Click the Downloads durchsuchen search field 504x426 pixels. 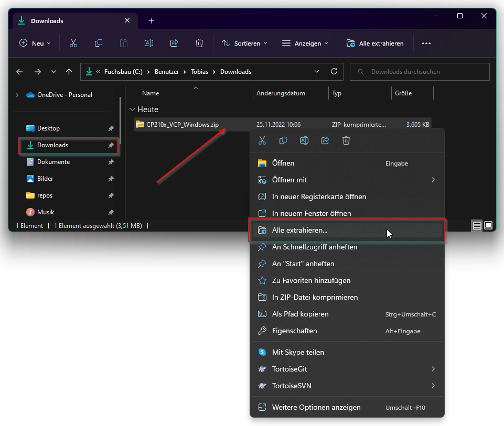[420, 72]
